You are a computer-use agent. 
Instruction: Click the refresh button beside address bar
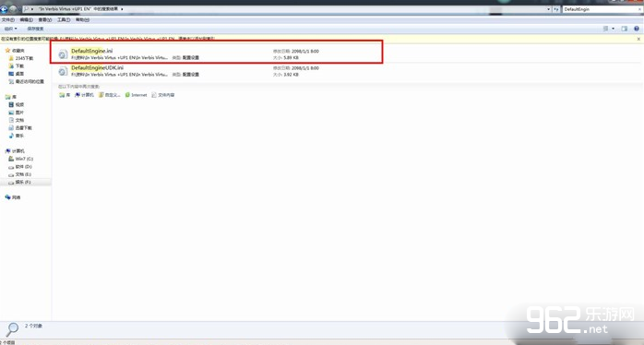(x=556, y=9)
